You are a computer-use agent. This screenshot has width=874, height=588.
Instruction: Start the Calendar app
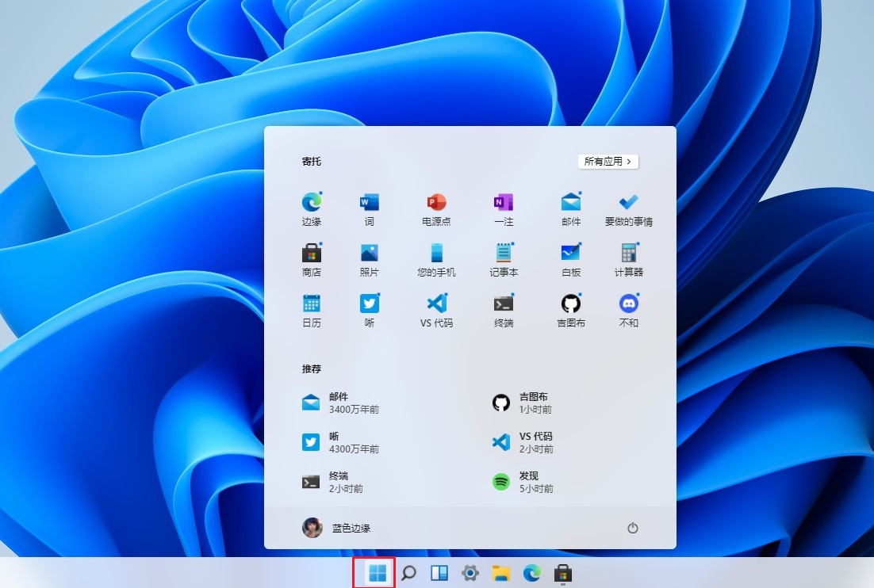[x=311, y=309]
